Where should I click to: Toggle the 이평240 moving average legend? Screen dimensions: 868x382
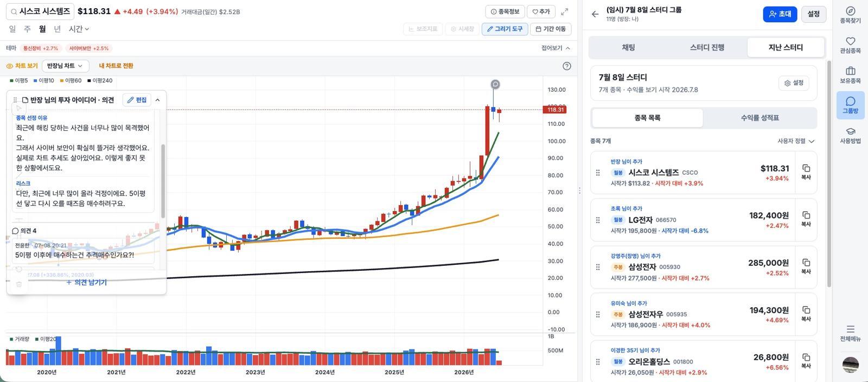pos(100,80)
